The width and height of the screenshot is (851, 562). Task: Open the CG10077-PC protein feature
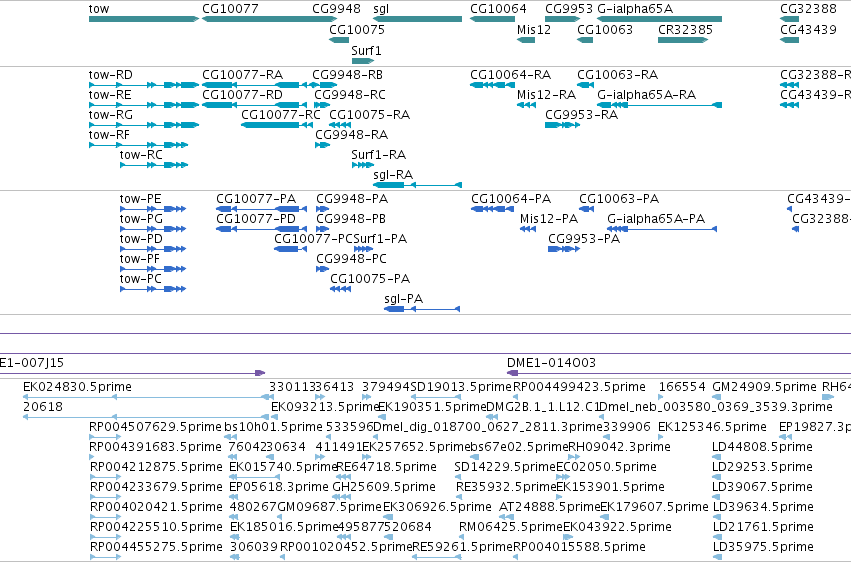point(290,249)
